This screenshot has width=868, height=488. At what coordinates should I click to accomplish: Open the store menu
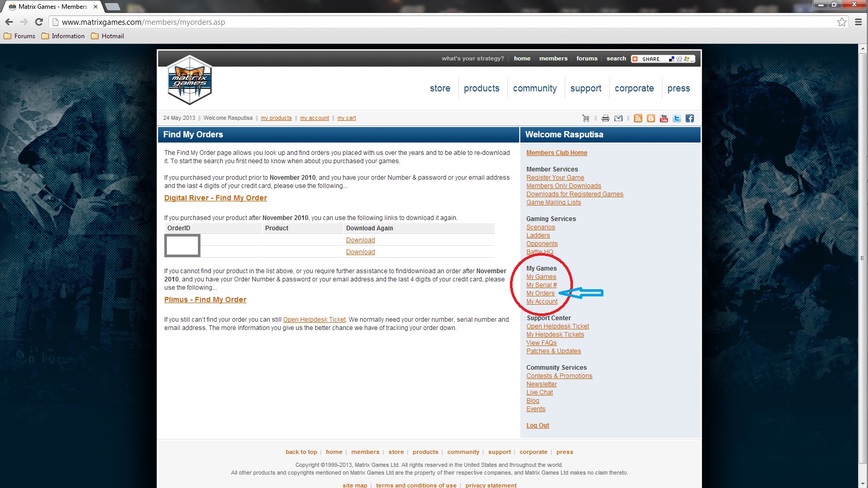(440, 88)
